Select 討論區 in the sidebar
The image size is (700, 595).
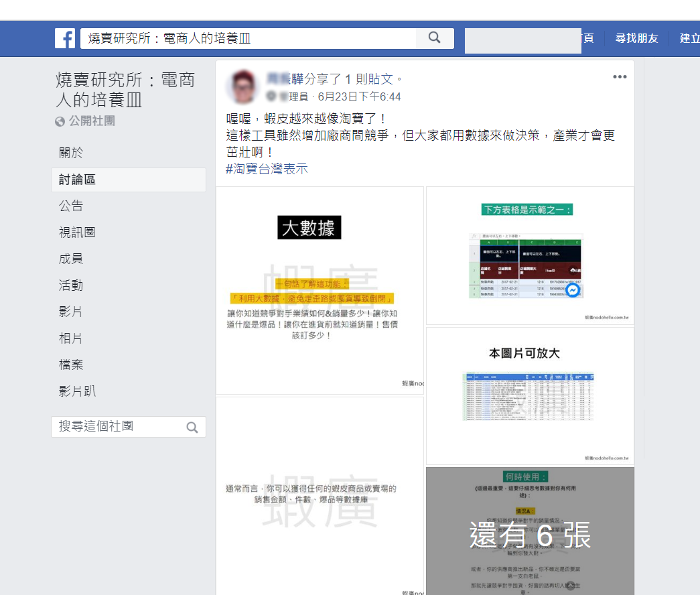click(x=77, y=180)
